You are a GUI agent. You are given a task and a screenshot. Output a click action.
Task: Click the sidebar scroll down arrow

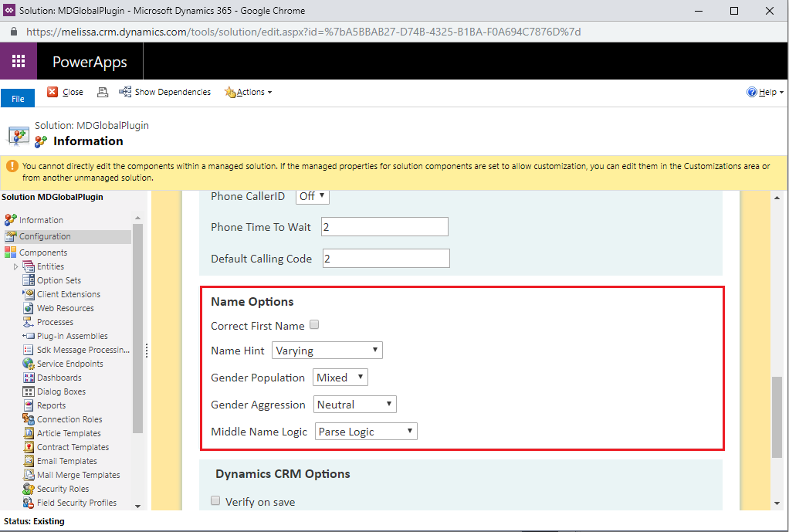click(x=138, y=506)
